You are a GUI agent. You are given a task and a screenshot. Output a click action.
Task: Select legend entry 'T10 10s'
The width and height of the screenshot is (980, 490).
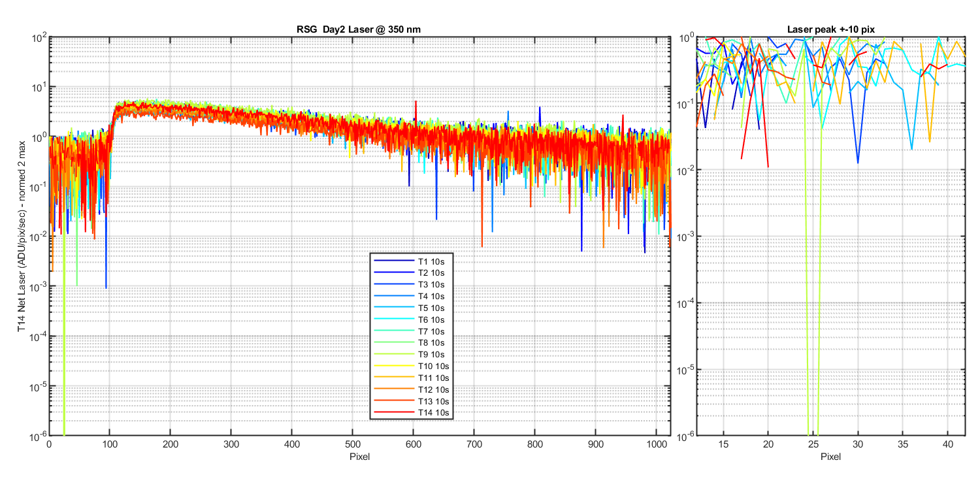[413, 367]
